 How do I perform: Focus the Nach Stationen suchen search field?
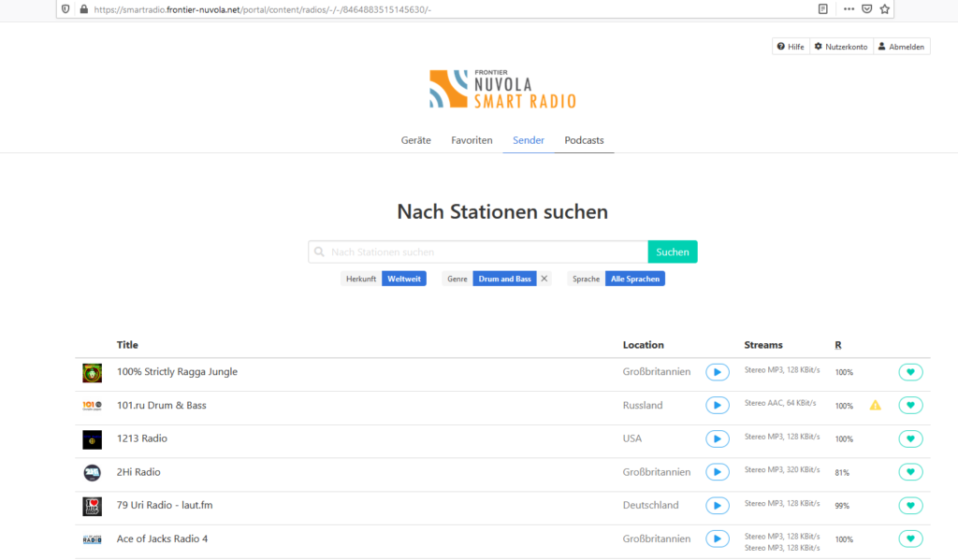point(478,251)
